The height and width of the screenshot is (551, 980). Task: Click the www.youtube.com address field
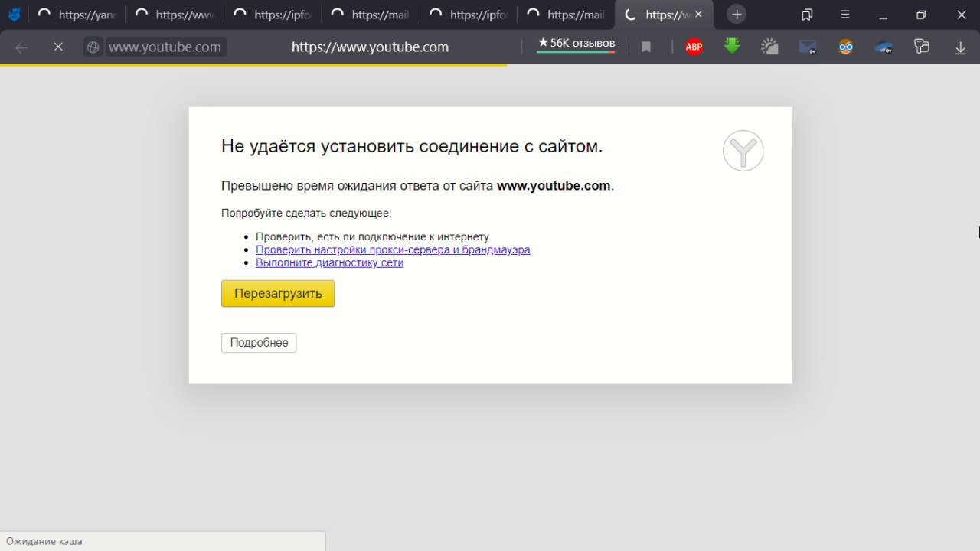coord(165,47)
